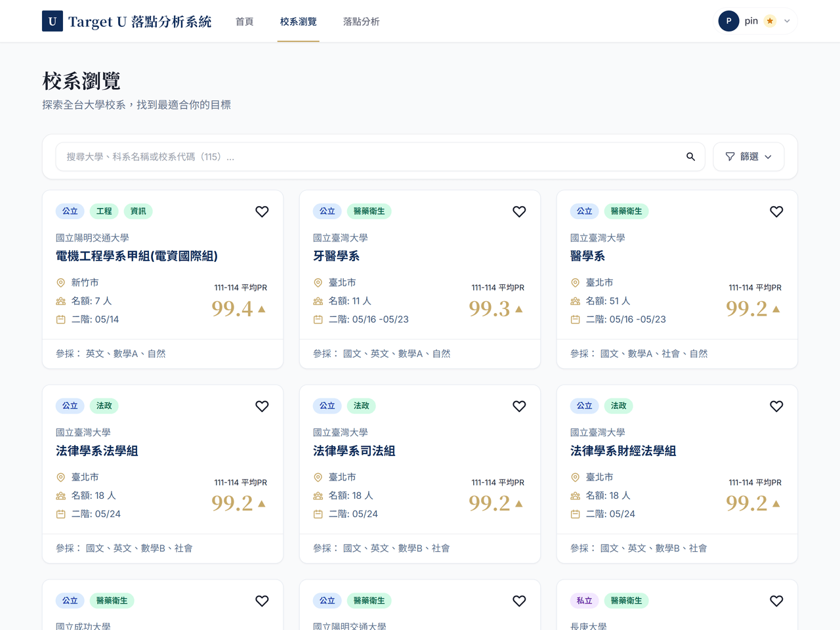Click the funnel filter icon
This screenshot has width=840, height=630.
pyautogui.click(x=730, y=157)
